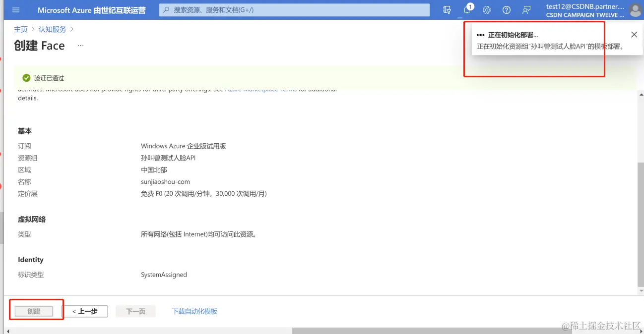Viewport: 644px width, 334px height.
Task: Click the 创建 button
Action: tap(34, 311)
